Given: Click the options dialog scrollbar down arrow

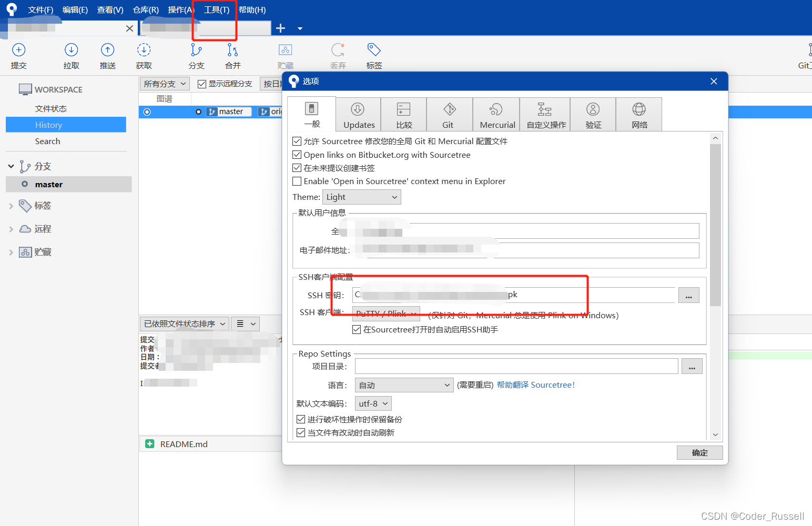Looking at the screenshot, I should click(715, 434).
